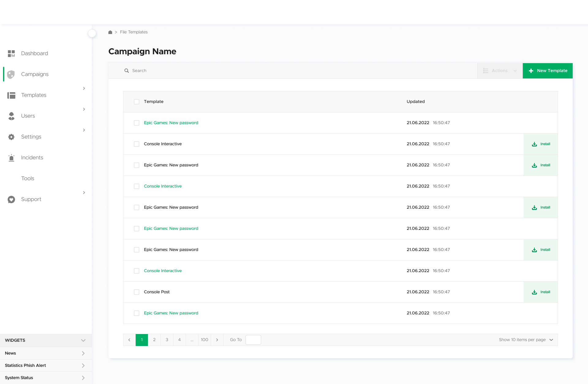
Task: Click the File Templates breadcrumb link
Action: coord(134,32)
